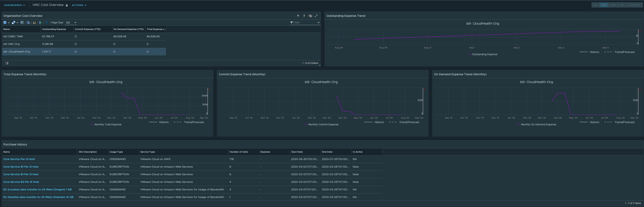The width and height of the screenshot is (644, 207).
Task: Open Core Service Per i3 Host link
Action: (19, 159)
